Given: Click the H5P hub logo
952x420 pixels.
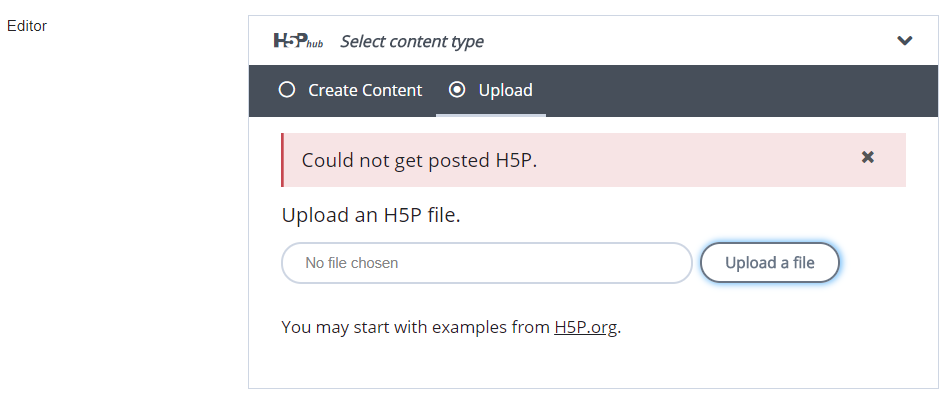Looking at the screenshot, I should 298,41.
